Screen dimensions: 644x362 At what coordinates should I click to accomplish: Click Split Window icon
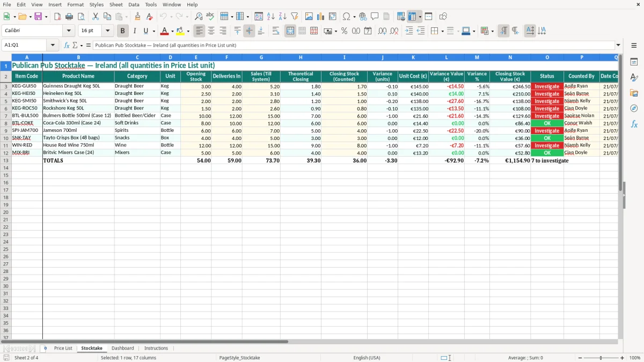click(x=428, y=17)
